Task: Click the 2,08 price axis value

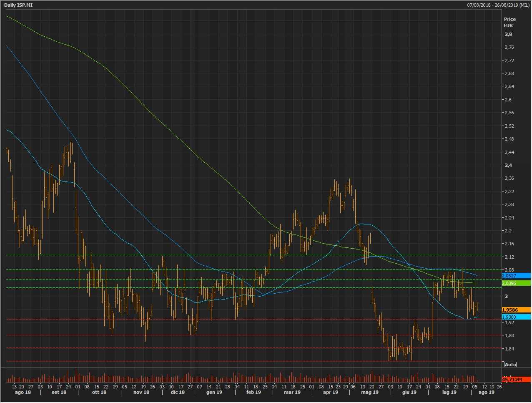Action: [x=509, y=270]
